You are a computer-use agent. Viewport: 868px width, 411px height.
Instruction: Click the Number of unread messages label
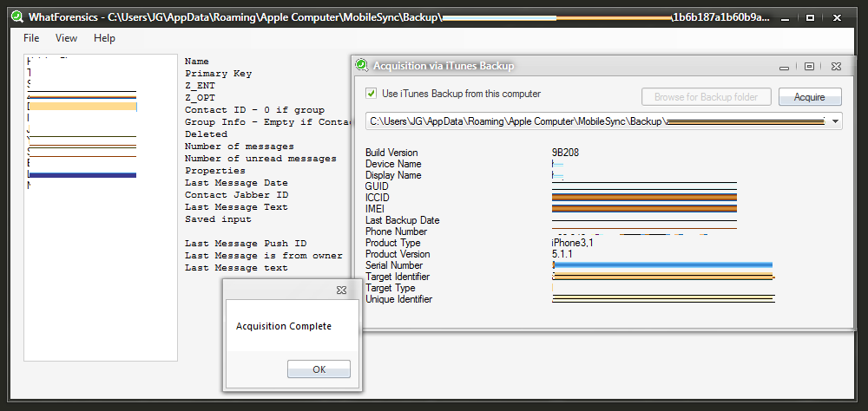point(260,159)
